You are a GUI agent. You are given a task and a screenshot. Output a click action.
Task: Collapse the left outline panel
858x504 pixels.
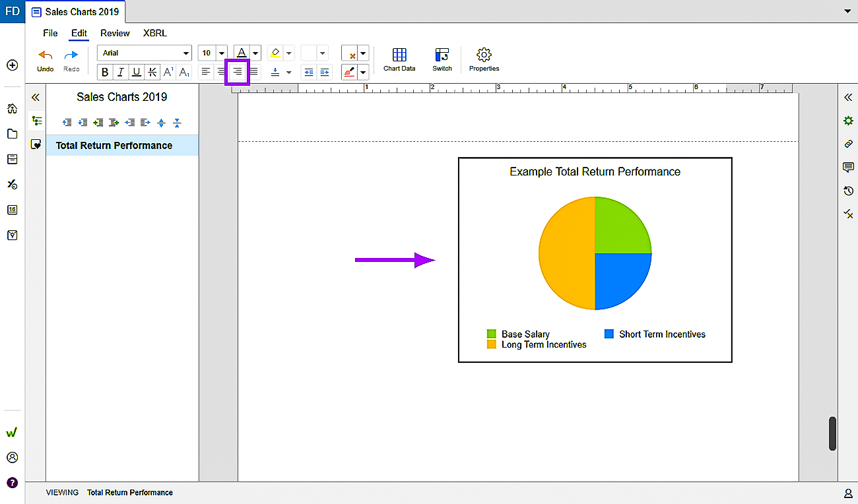click(36, 97)
